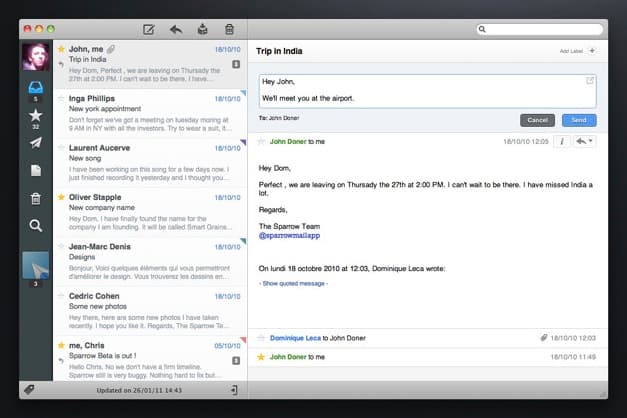Open sidebar search magnifier icon

click(x=36, y=226)
